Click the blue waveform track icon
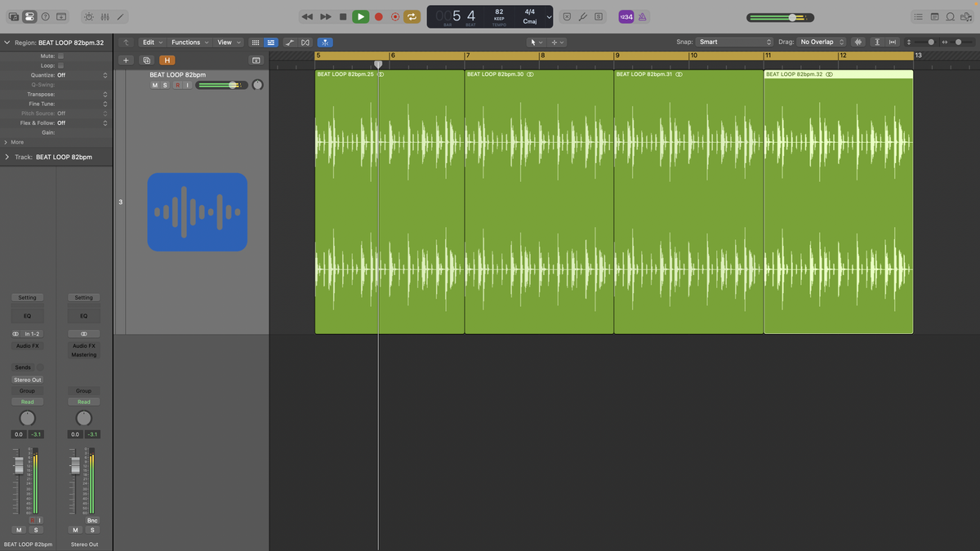The height and width of the screenshot is (551, 980). coord(198,212)
